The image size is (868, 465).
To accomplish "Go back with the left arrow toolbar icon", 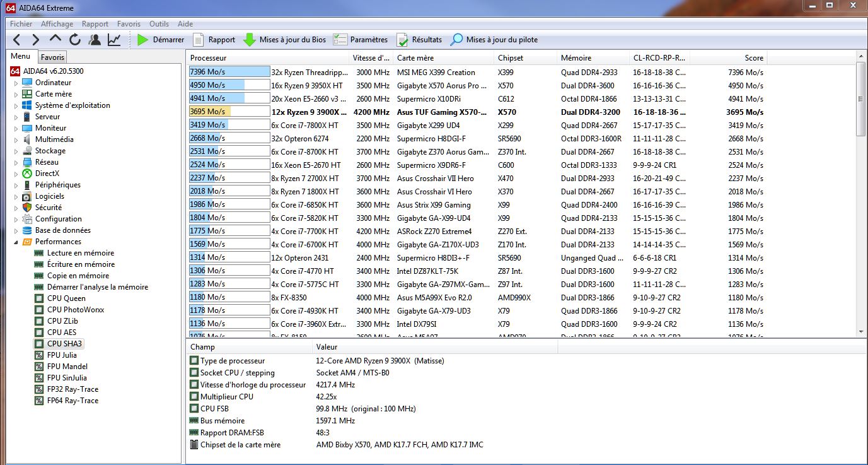I will pyautogui.click(x=17, y=40).
